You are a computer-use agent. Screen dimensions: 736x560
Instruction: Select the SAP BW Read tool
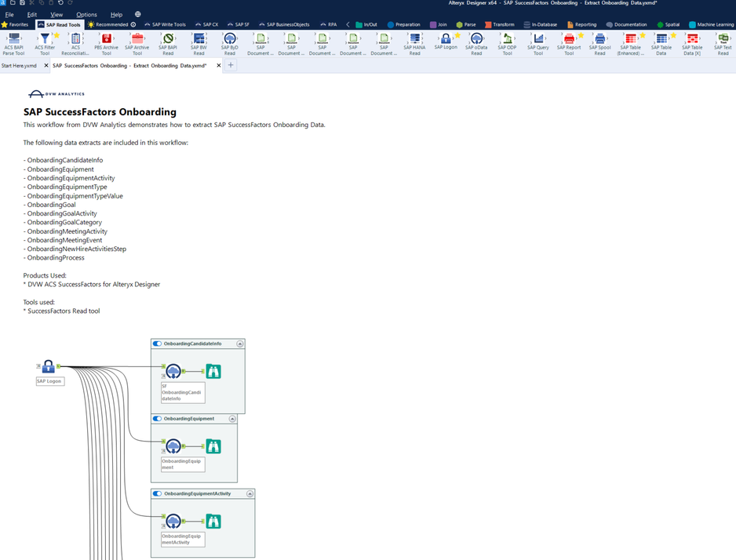199,38
